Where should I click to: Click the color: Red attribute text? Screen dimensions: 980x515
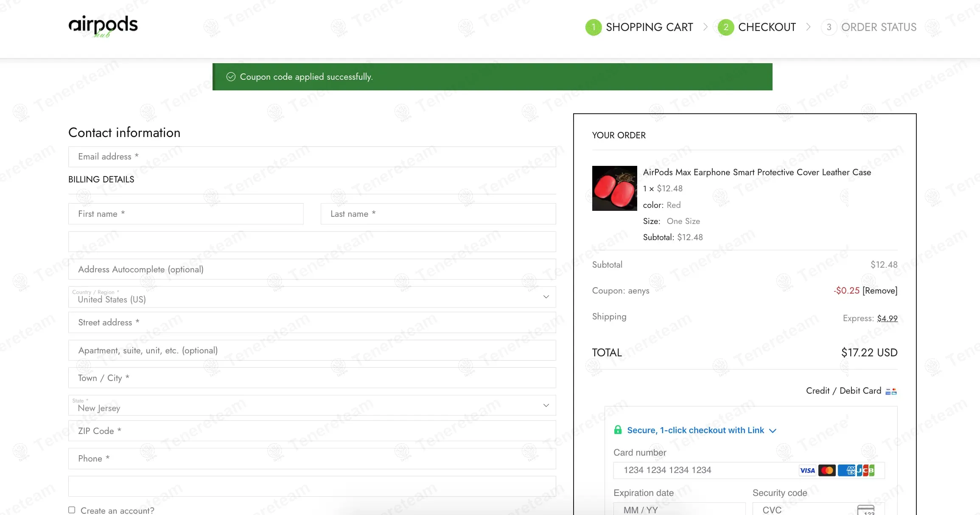click(x=662, y=205)
